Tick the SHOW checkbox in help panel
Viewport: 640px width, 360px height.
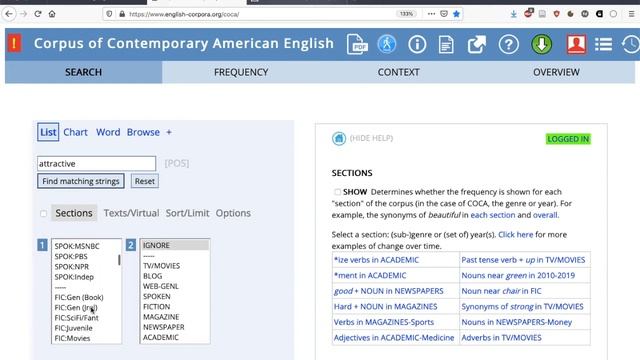(x=337, y=192)
